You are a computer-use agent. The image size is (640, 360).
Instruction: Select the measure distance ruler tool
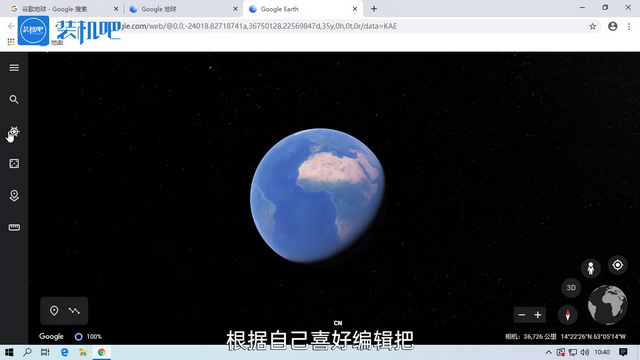pos(14,227)
